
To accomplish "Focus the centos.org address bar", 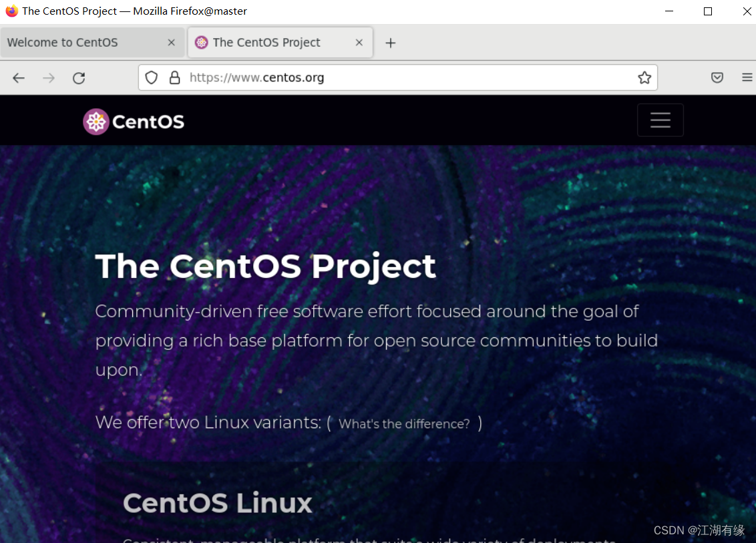I will click(x=398, y=77).
